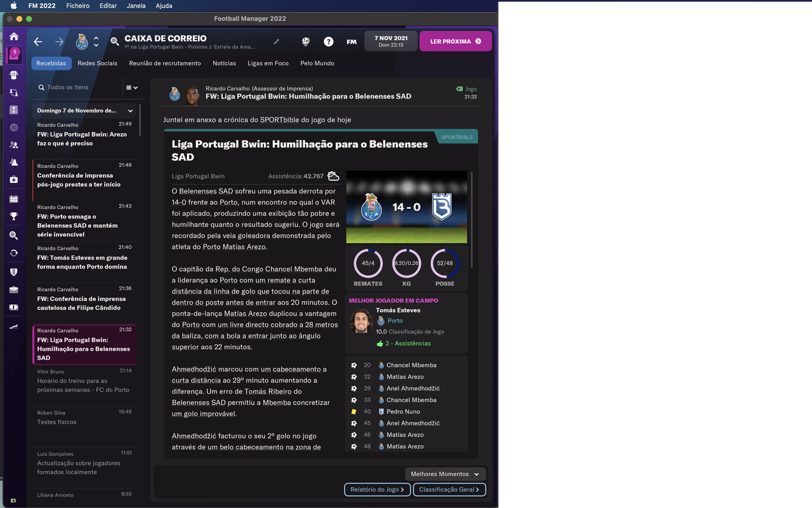Open the inbox list filter dropdown
The width and height of the screenshot is (812, 508).
tap(132, 88)
